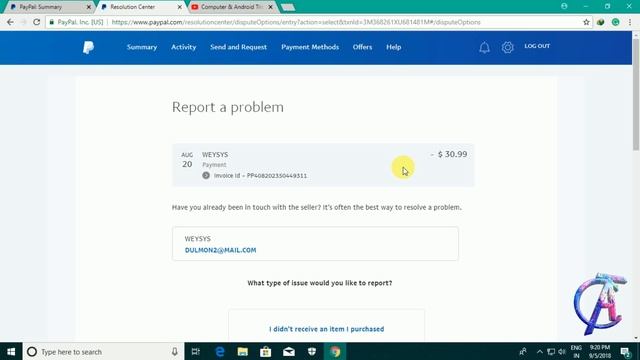640x360 pixels.
Task: Click the page vertical scrollbar thumb
Action: tap(636, 95)
